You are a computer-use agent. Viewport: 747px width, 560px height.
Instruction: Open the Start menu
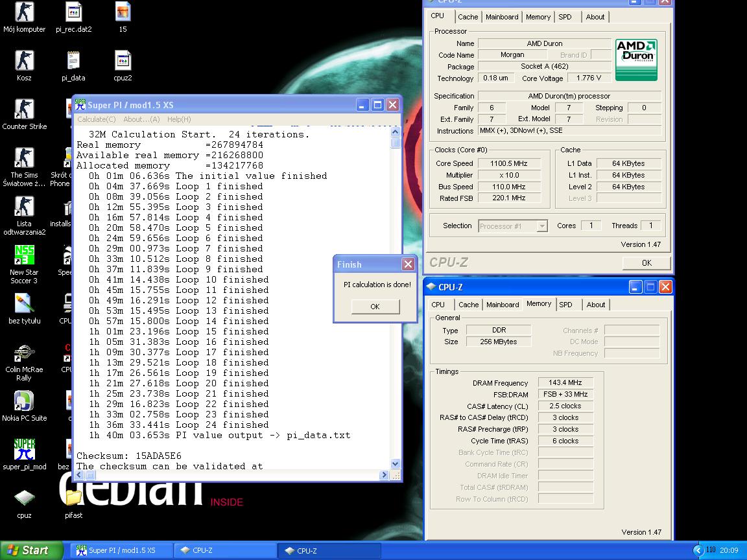pyautogui.click(x=31, y=550)
